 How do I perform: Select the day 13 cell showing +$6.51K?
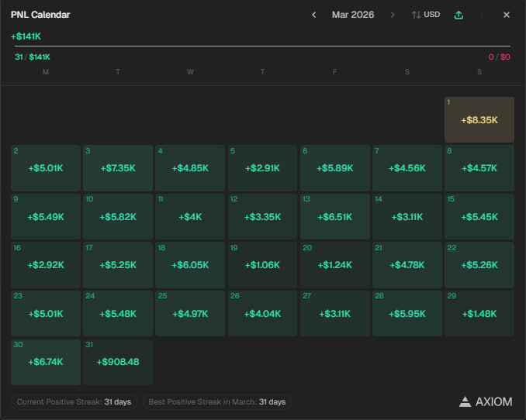click(x=335, y=216)
